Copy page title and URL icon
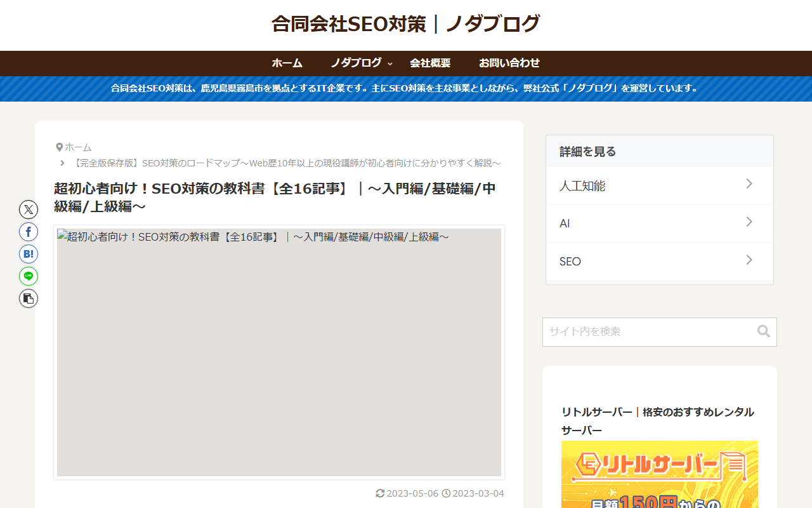 (29, 298)
